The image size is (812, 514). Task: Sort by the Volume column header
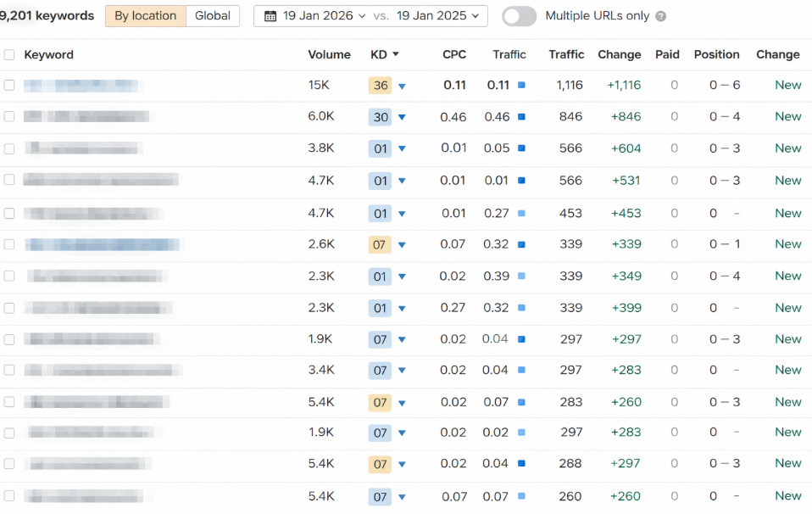pos(329,54)
